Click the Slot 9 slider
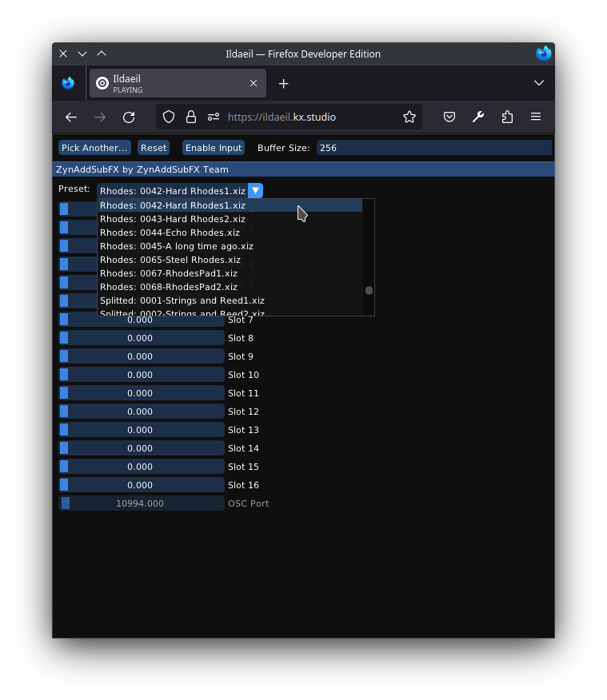Viewport: 607px width, 700px height. (x=141, y=356)
